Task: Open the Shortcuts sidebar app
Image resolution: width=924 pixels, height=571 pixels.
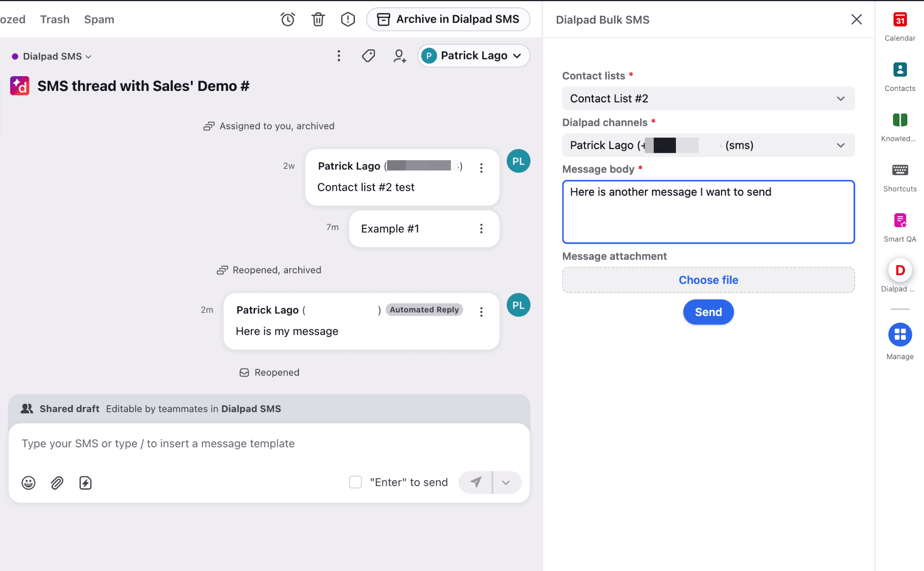Action: [x=900, y=177]
